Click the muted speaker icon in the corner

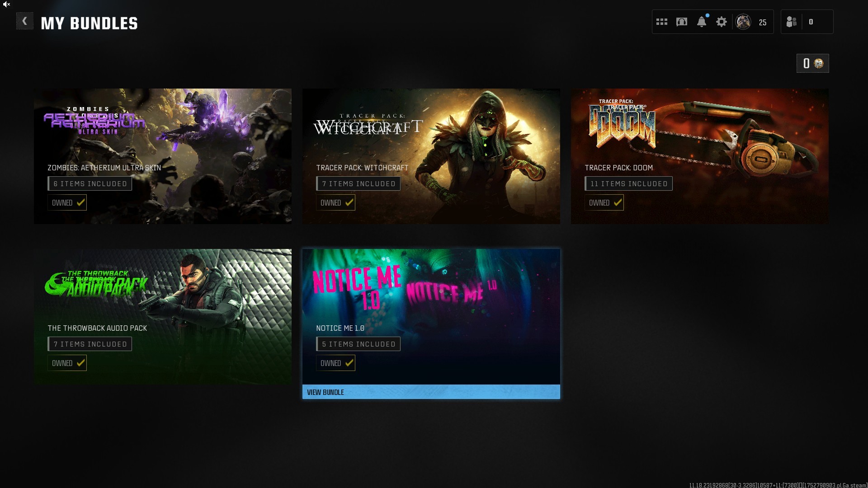(x=6, y=5)
